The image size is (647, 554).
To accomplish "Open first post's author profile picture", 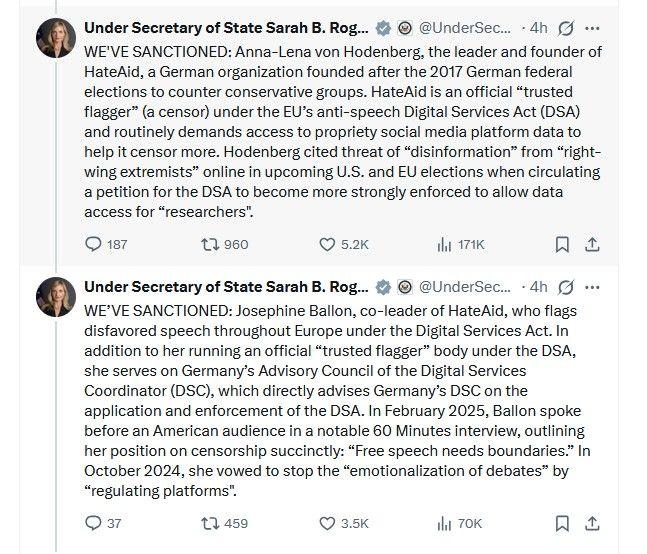I will (54, 38).
